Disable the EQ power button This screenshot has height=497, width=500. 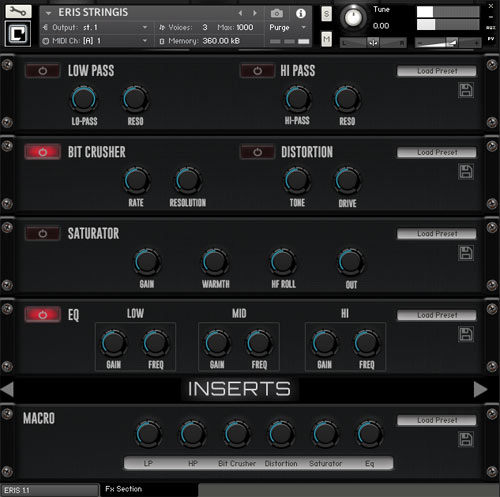tap(43, 315)
